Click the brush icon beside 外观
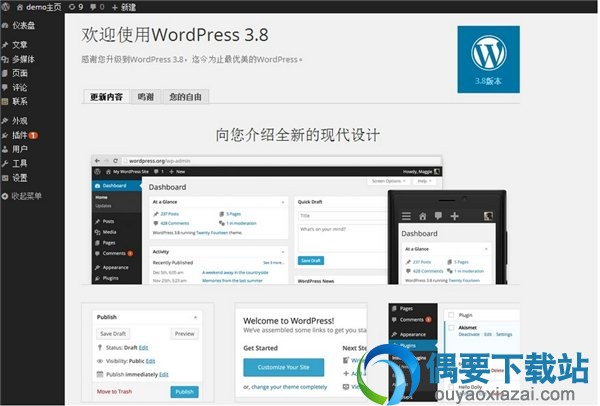600x406 pixels. (5, 121)
